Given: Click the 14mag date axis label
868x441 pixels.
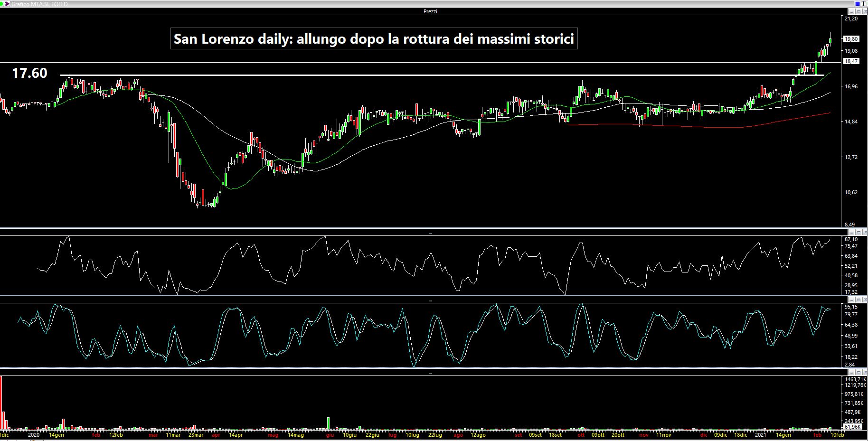Looking at the screenshot, I should pos(296,434).
